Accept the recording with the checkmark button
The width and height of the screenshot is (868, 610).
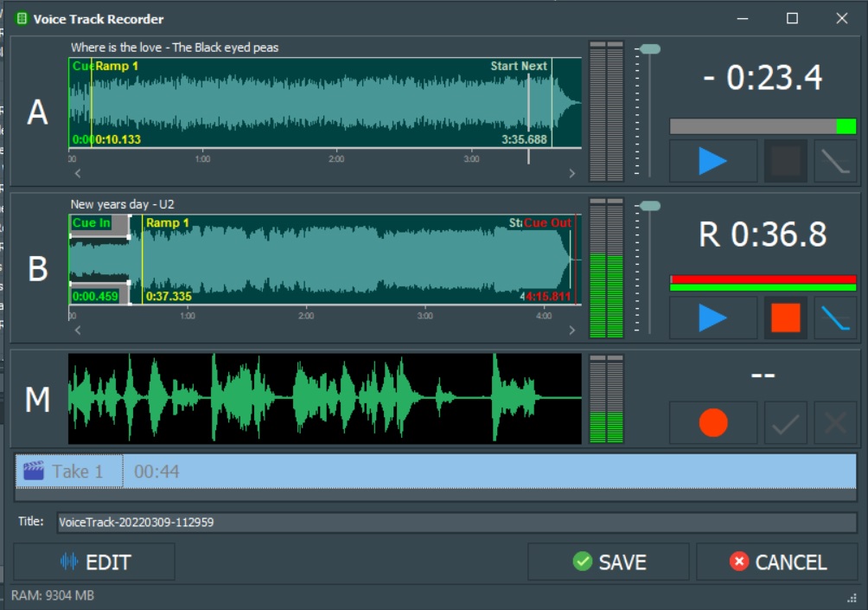coord(785,423)
